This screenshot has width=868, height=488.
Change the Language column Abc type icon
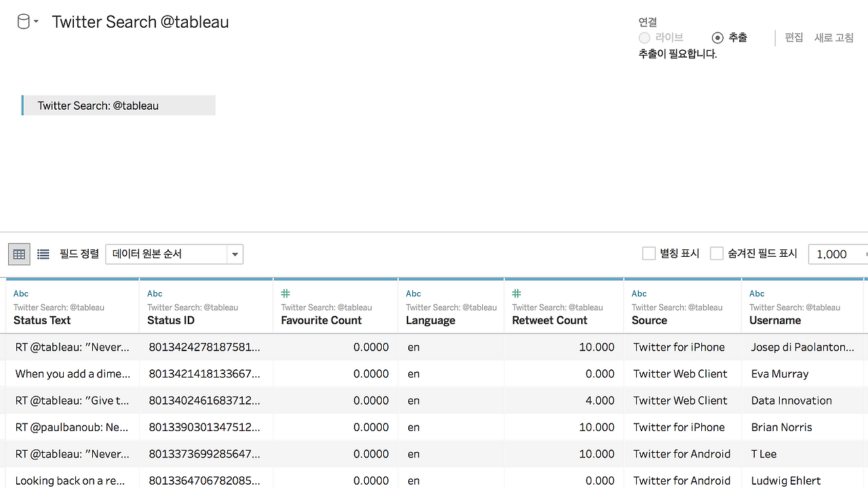tap(414, 293)
